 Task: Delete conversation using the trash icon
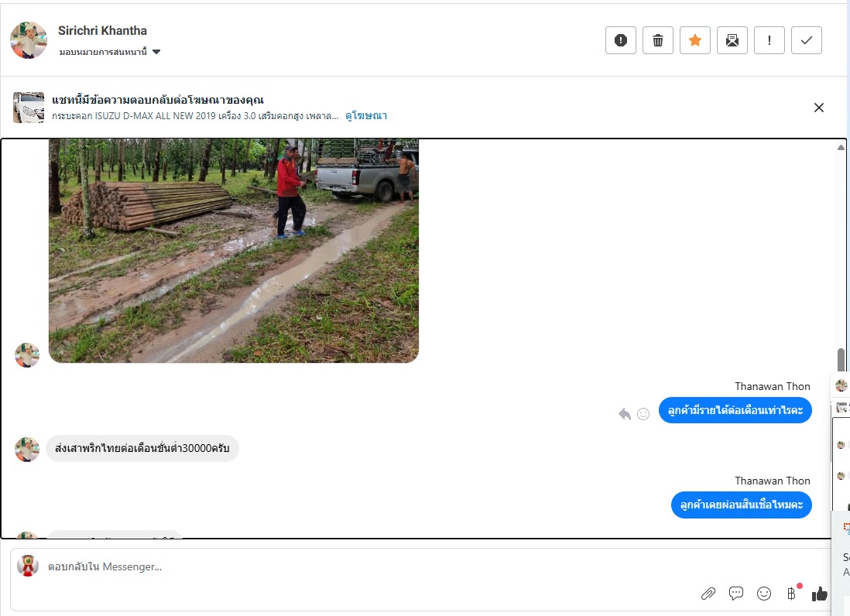[657, 40]
